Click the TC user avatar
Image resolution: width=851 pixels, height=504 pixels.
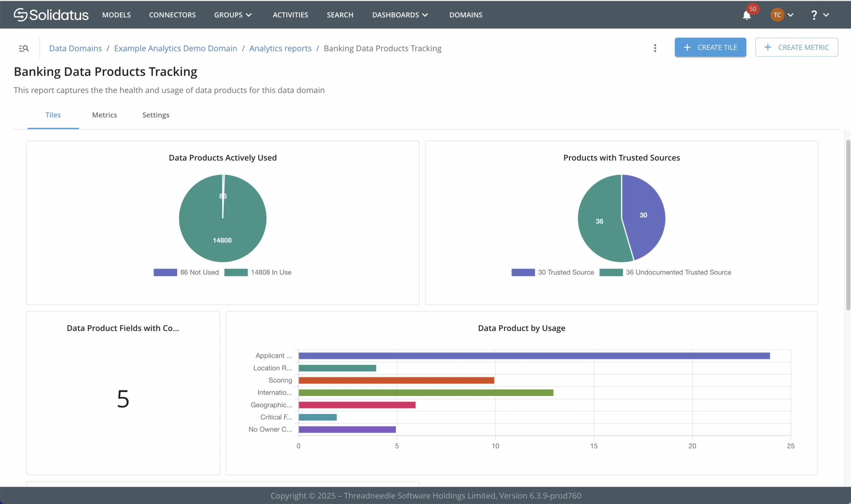[x=777, y=15]
